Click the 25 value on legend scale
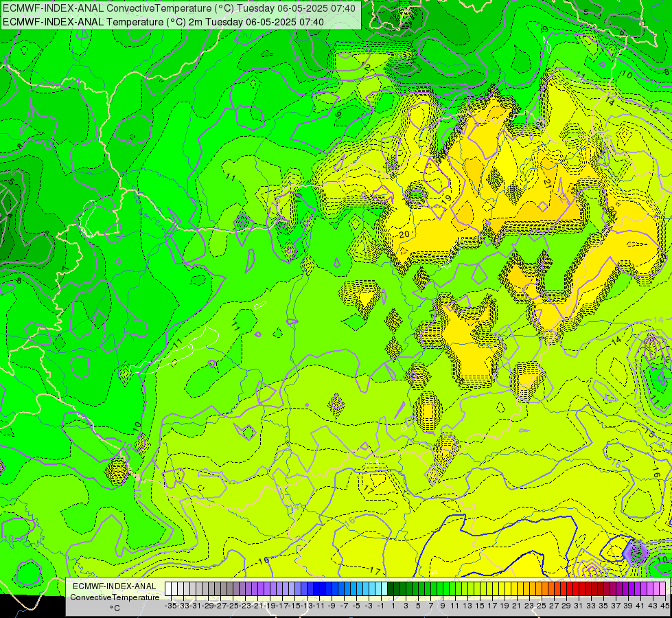 (542, 606)
